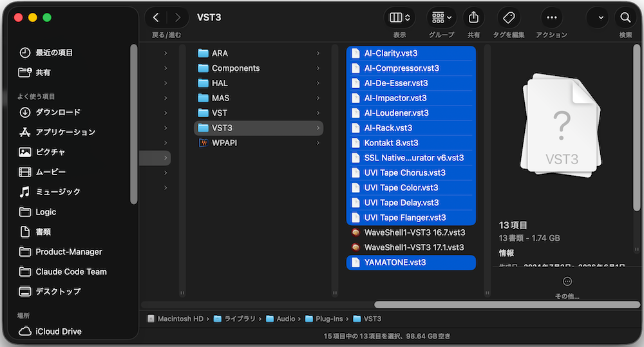Open Product-Manager folder in sidebar
Screen dimensions: 644x347
(61, 252)
